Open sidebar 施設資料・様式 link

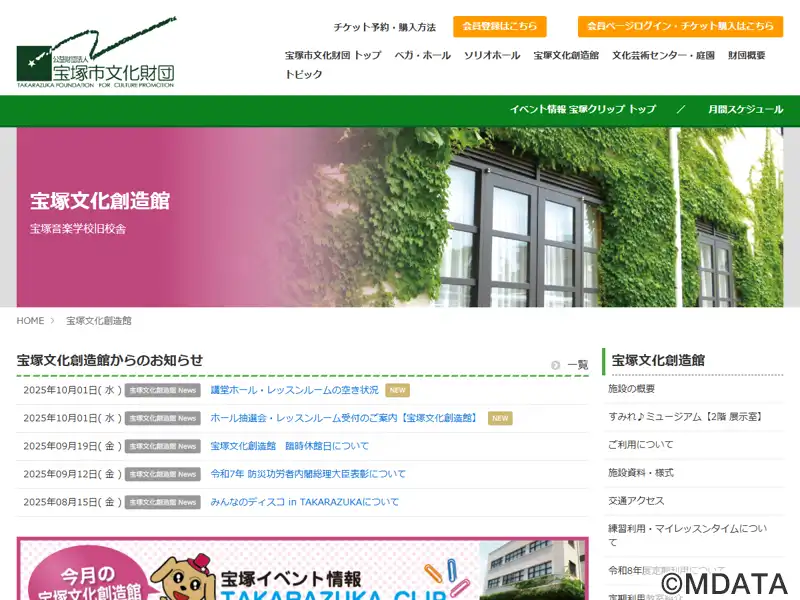tap(640, 472)
